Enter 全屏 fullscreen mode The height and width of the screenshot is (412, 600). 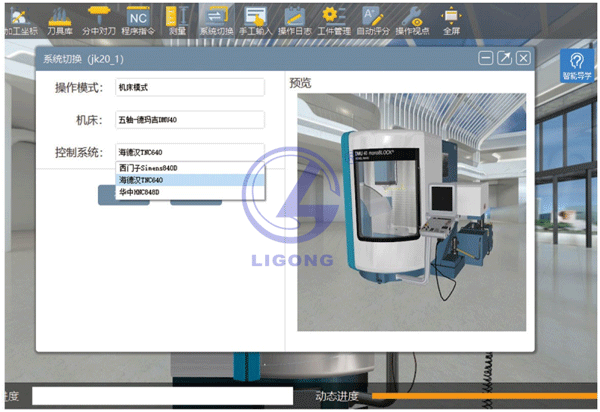[451, 18]
